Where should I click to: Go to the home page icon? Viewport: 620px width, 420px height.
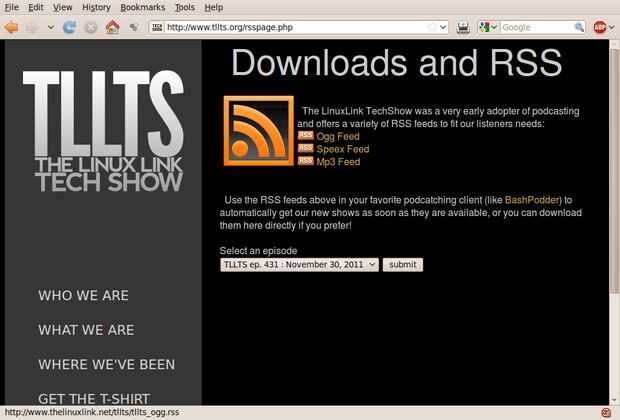click(x=112, y=27)
